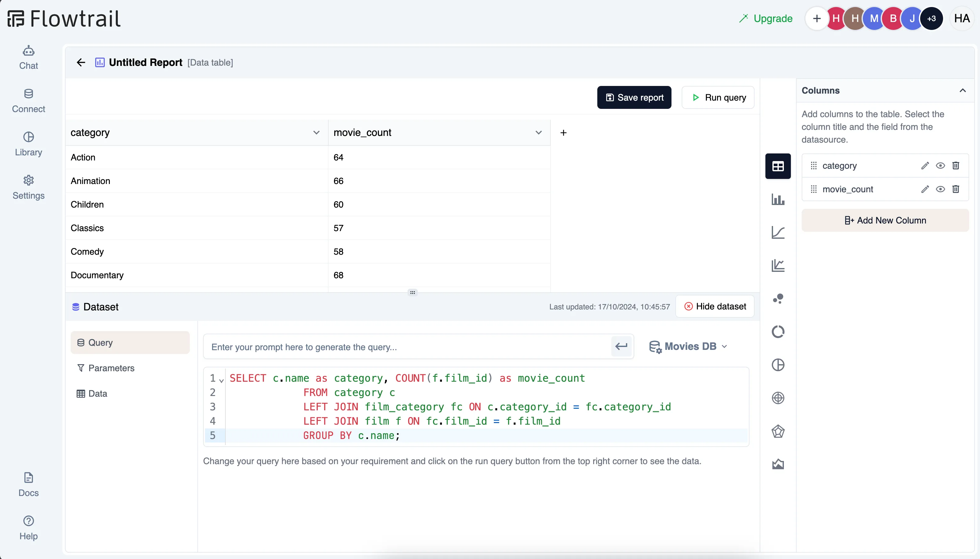Switch to Parameters tab

tap(111, 368)
